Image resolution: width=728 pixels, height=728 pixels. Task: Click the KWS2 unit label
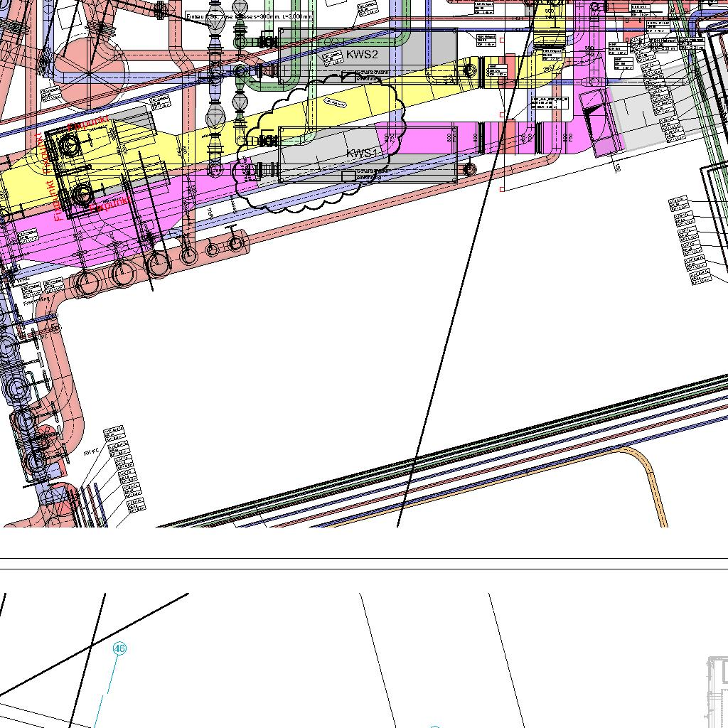click(362, 55)
